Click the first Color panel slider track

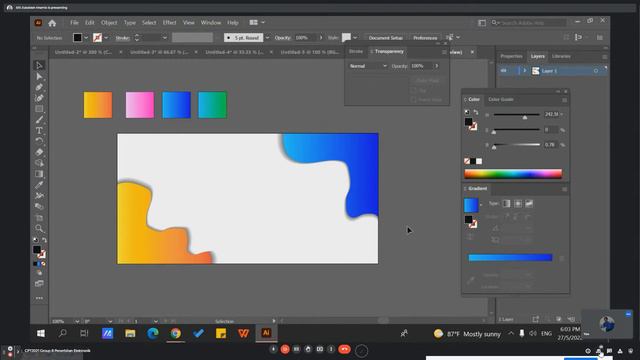tap(516, 115)
